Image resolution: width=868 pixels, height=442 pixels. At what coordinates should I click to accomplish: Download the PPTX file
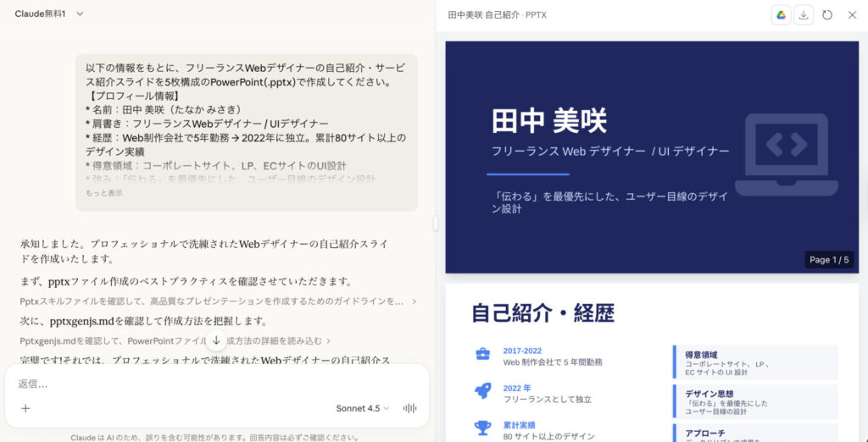[x=804, y=14]
